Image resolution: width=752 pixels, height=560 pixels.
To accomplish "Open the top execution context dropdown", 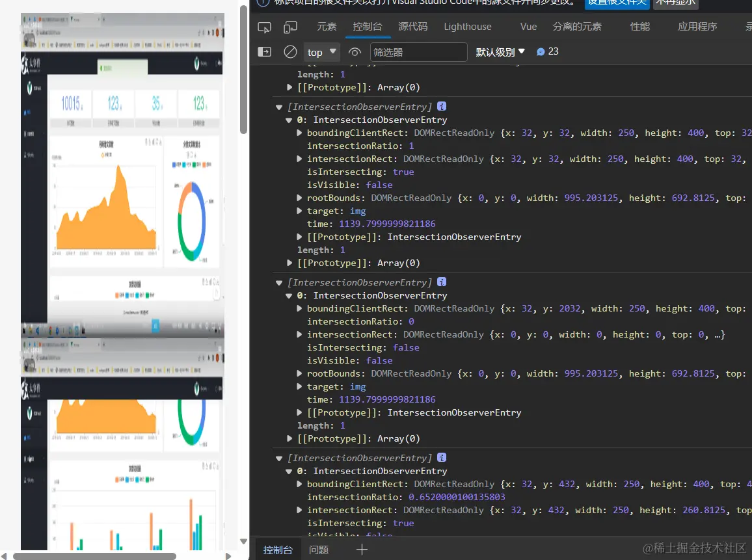I will pyautogui.click(x=321, y=52).
